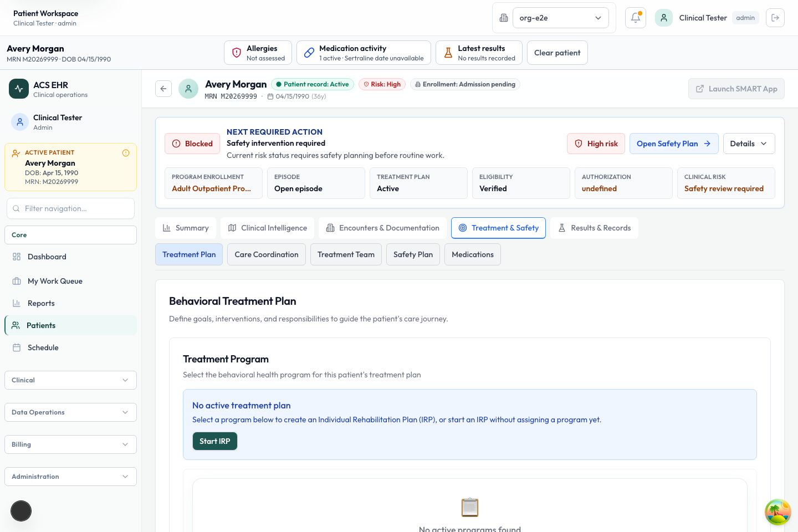Open the Medication activity card

click(364, 53)
